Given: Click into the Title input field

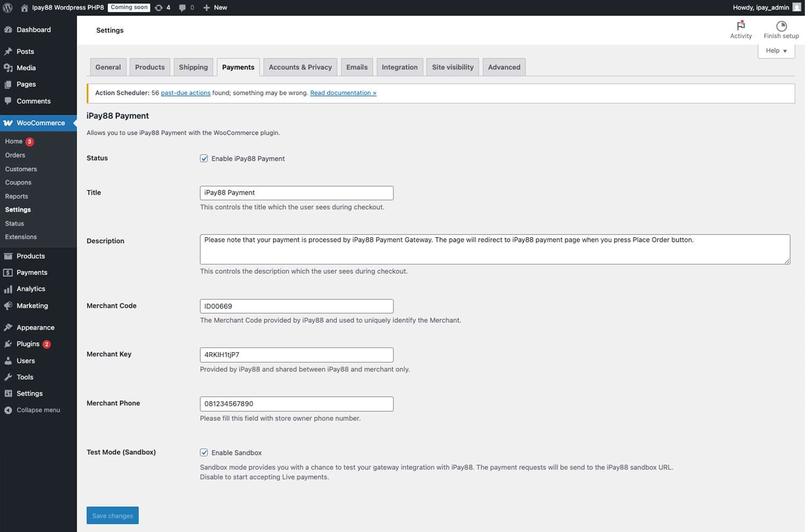Looking at the screenshot, I should pyautogui.click(x=296, y=193).
